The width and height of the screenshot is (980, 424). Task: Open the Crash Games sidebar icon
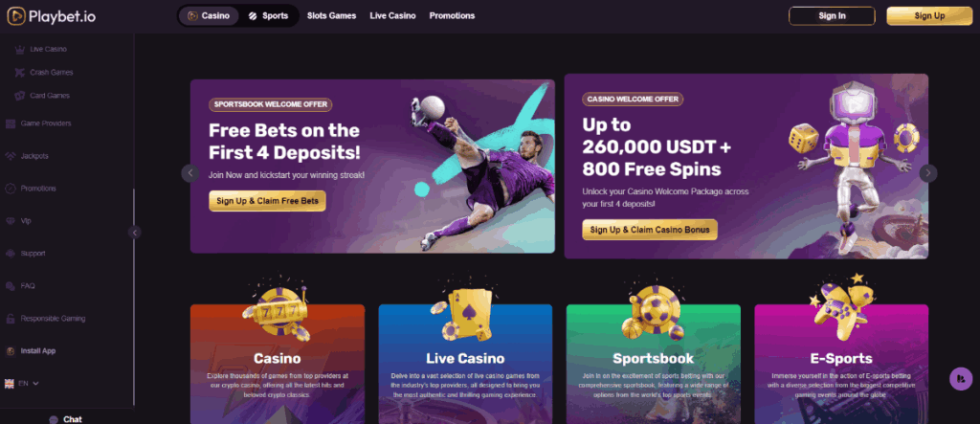[x=20, y=73]
